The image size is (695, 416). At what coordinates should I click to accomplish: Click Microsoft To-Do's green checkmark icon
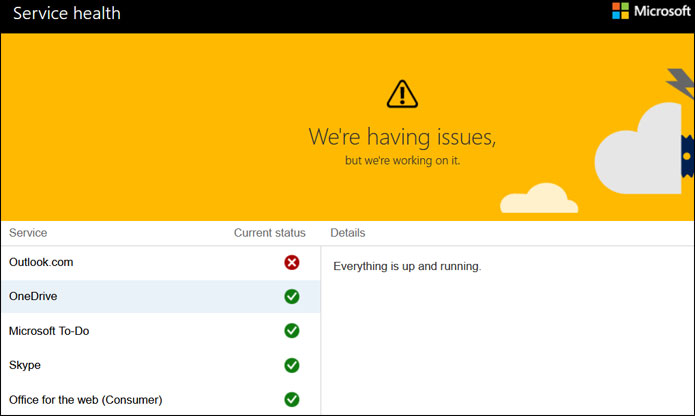tap(291, 331)
